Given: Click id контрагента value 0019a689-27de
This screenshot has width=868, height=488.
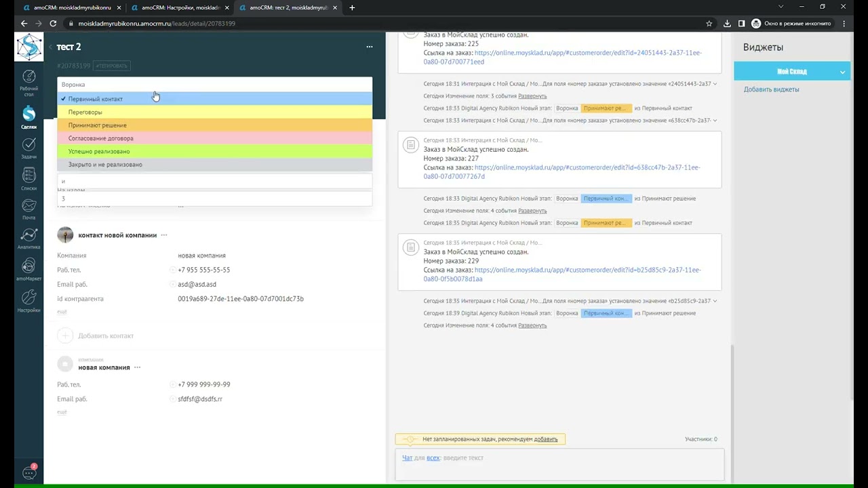Looking at the screenshot, I should 241,299.
